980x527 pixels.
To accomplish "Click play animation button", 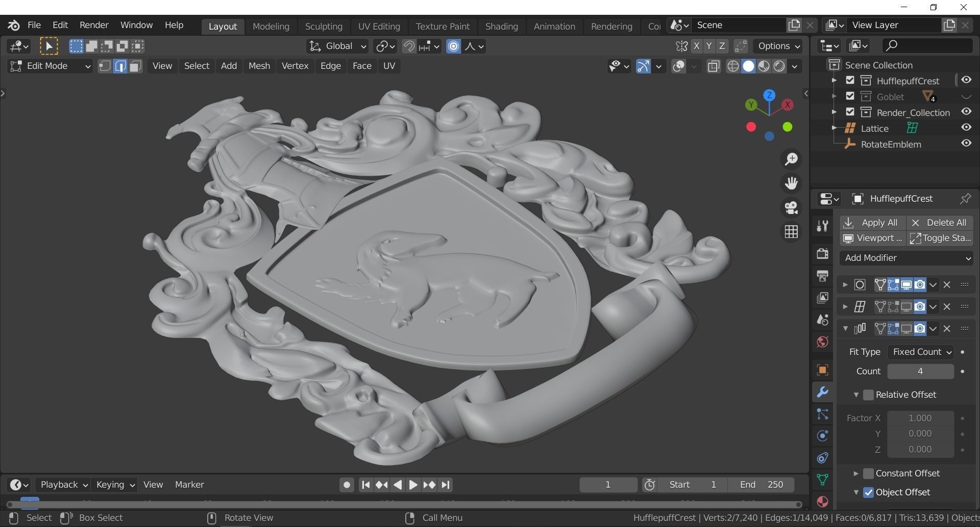I will click(x=413, y=485).
